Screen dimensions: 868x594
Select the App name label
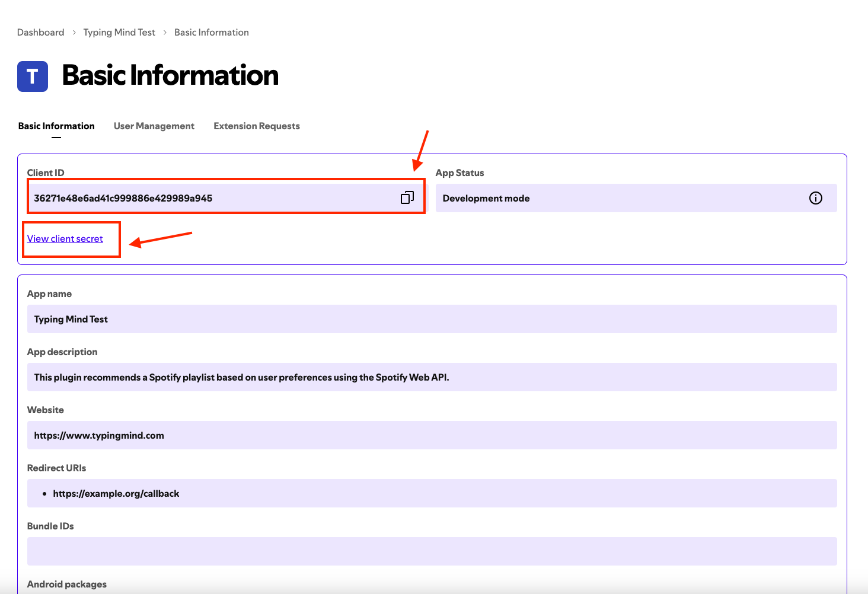(49, 293)
